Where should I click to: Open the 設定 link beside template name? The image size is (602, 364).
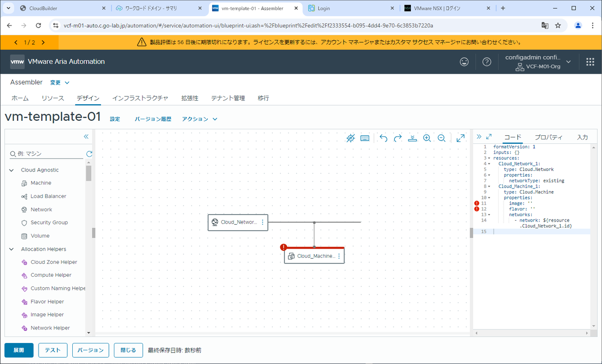click(115, 119)
